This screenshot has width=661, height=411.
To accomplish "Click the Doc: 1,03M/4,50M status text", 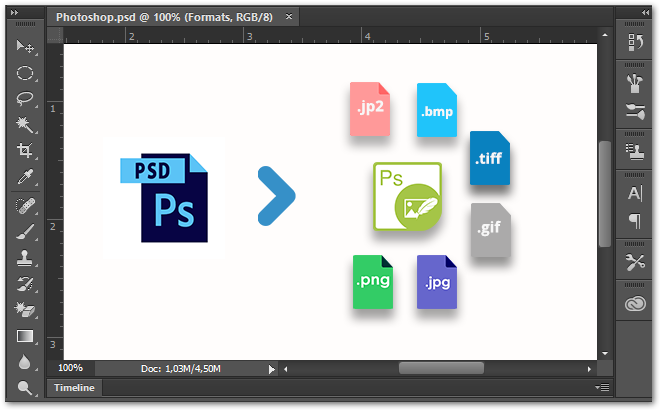I will [180, 369].
